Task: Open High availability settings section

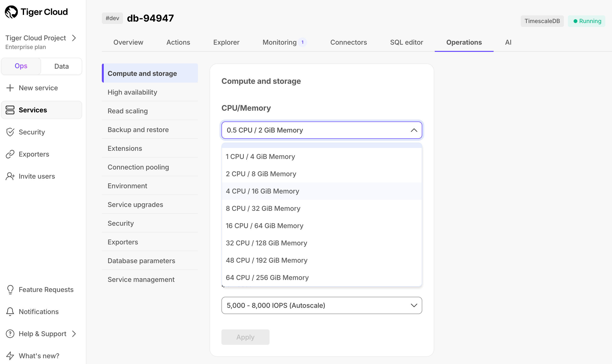Action: [132, 92]
